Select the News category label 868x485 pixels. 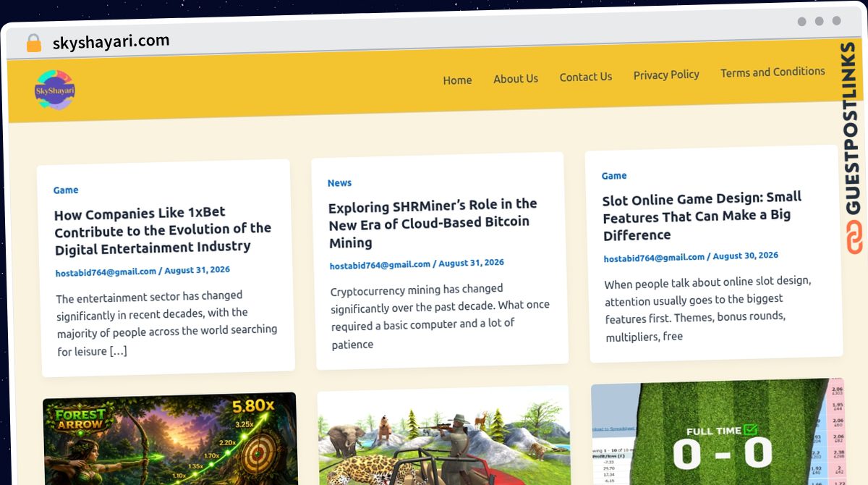click(339, 183)
